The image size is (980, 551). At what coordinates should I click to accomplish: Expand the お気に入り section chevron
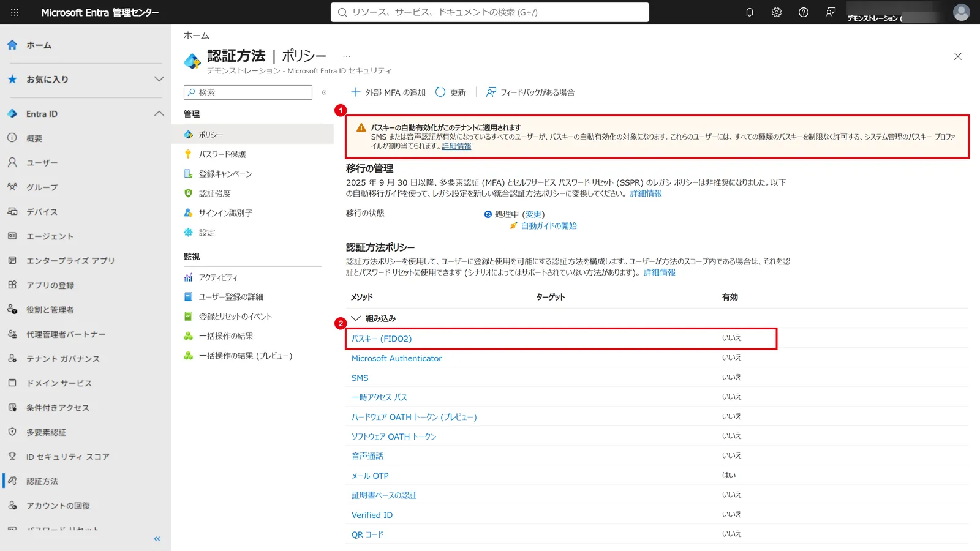(159, 79)
